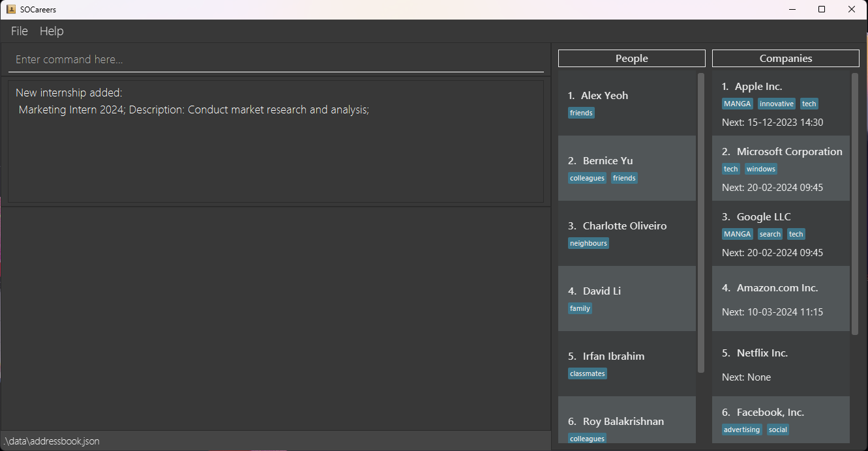Select the 'search' tag on Google LLC
868x451 pixels.
click(x=770, y=233)
